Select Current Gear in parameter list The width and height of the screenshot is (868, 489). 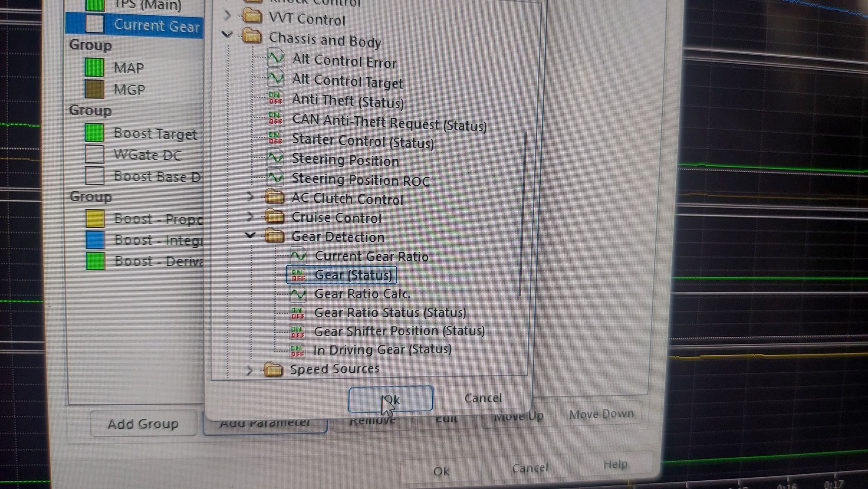[x=156, y=26]
